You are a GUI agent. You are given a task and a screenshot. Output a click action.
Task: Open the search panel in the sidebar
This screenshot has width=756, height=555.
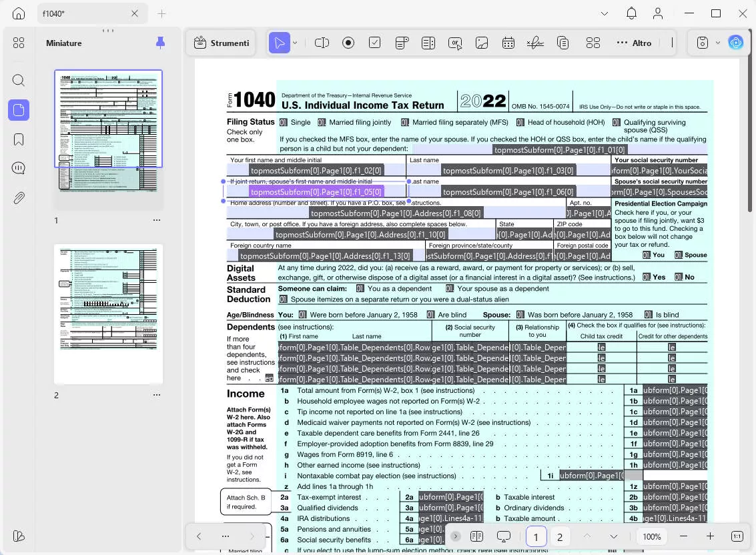(x=18, y=80)
